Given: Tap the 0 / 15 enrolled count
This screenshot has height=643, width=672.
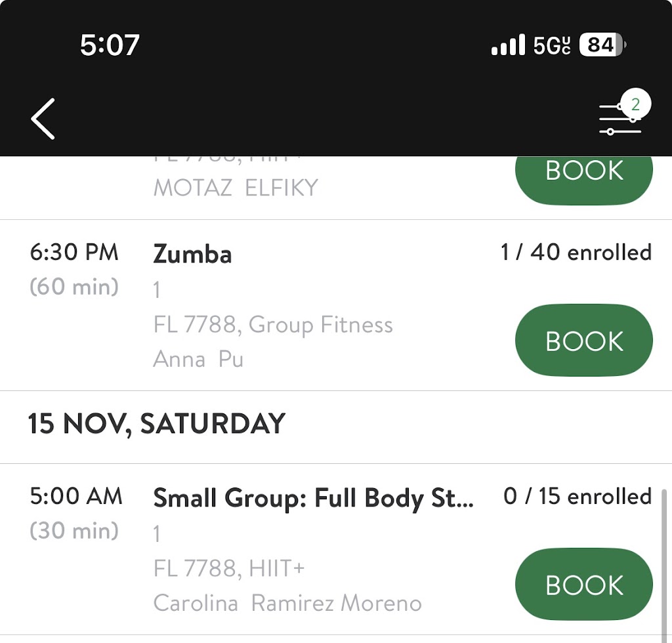Looking at the screenshot, I should [x=577, y=497].
